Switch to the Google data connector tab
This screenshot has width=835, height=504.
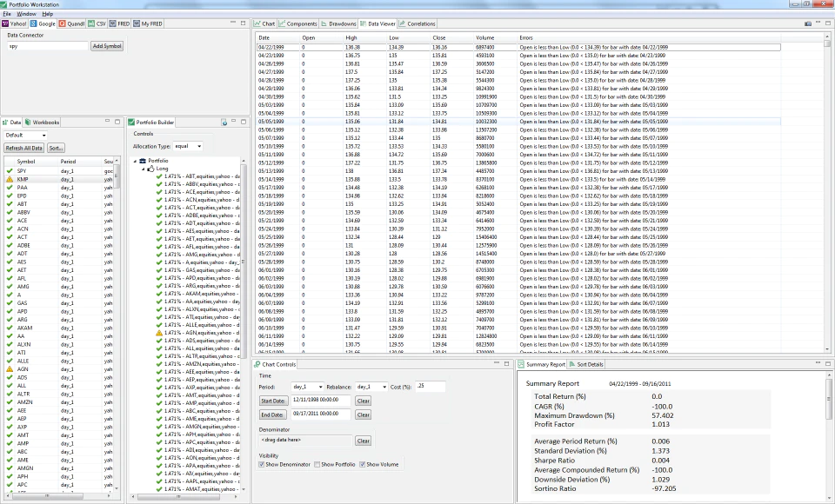pos(43,24)
